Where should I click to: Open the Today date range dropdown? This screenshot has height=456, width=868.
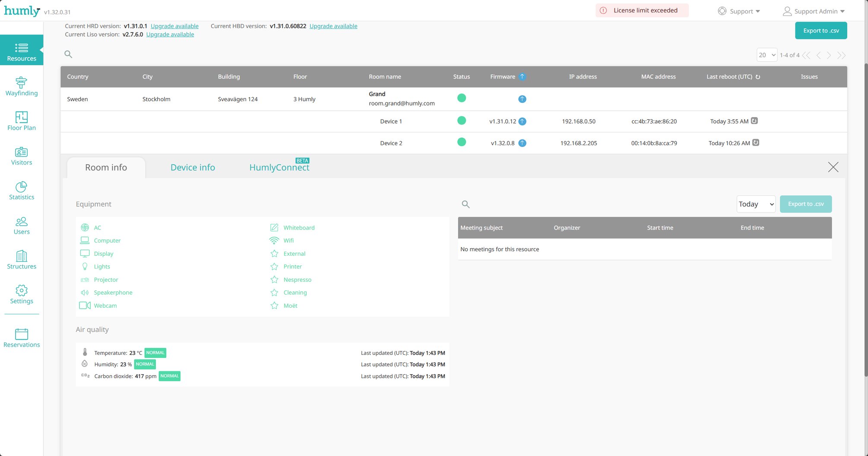pyautogui.click(x=756, y=204)
